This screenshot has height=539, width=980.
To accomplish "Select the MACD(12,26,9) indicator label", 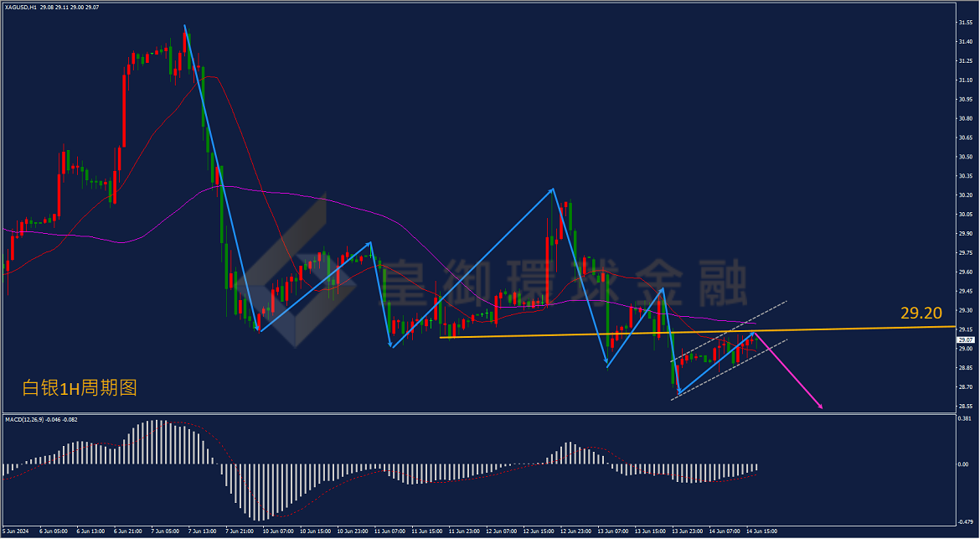I will [x=24, y=420].
